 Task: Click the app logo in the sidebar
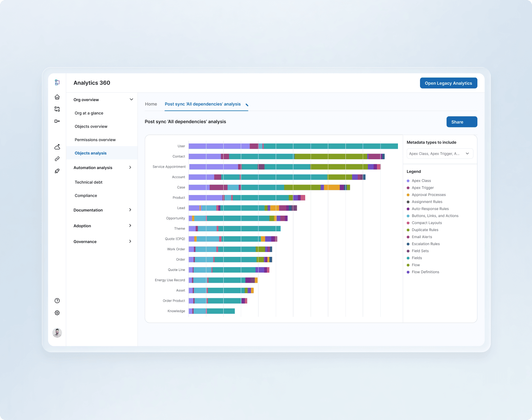coord(57,83)
